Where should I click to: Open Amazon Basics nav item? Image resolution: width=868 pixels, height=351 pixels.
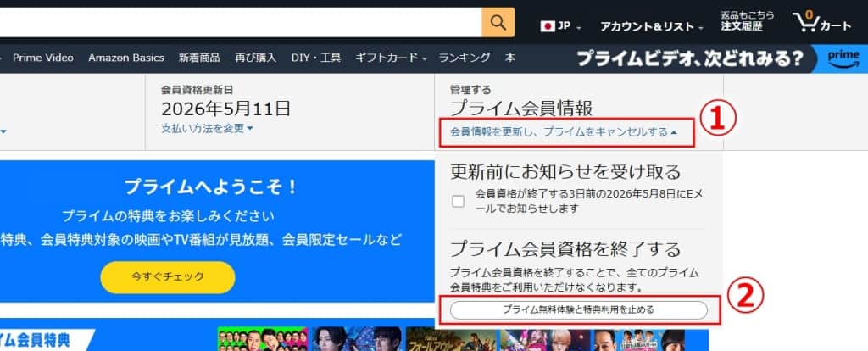coord(126,58)
